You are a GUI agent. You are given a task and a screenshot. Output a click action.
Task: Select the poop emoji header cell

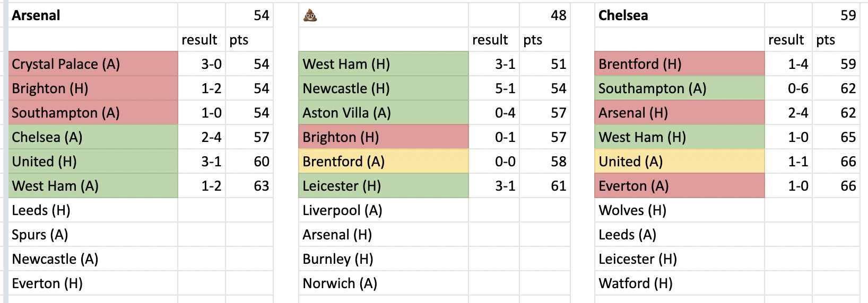(383, 15)
